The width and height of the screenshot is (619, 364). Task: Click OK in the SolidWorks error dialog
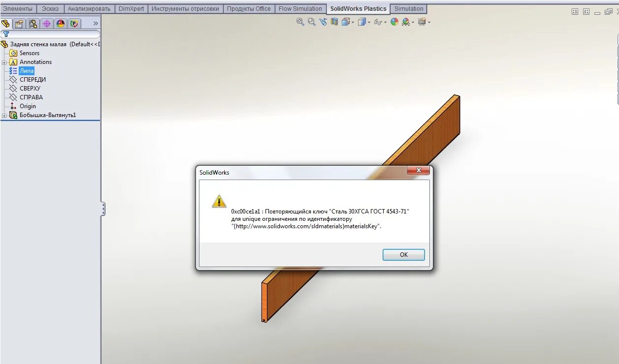tap(403, 255)
